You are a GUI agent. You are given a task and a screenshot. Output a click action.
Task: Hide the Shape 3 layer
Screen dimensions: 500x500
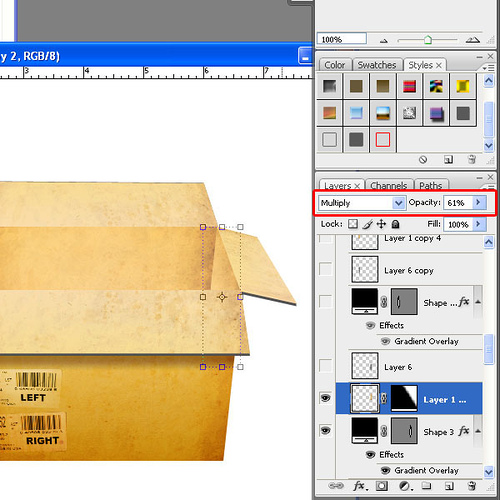pos(325,430)
